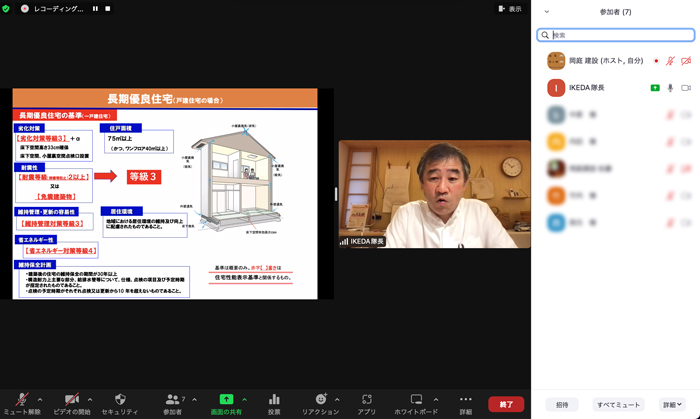Open the ホワイトボード whiteboard
The height and width of the screenshot is (419, 700).
416,404
